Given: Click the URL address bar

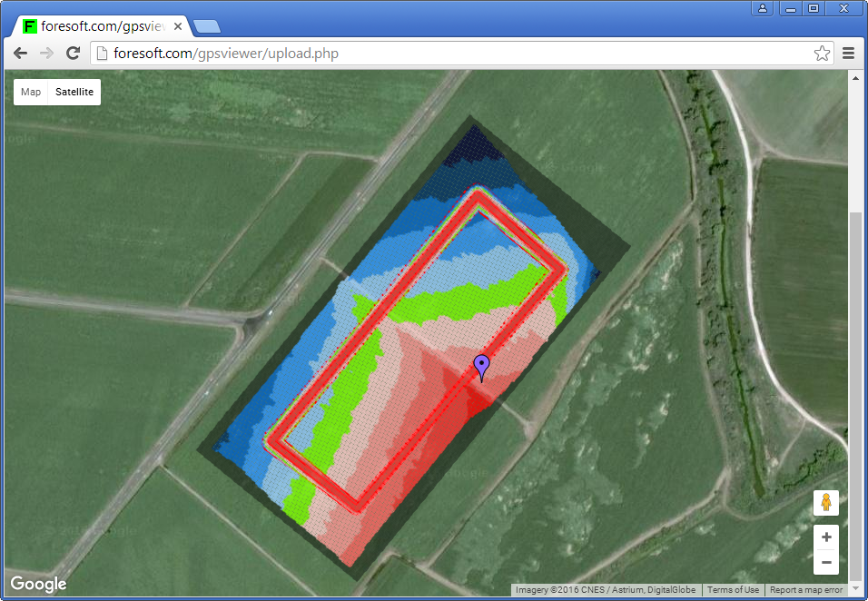Looking at the screenshot, I should [454, 54].
